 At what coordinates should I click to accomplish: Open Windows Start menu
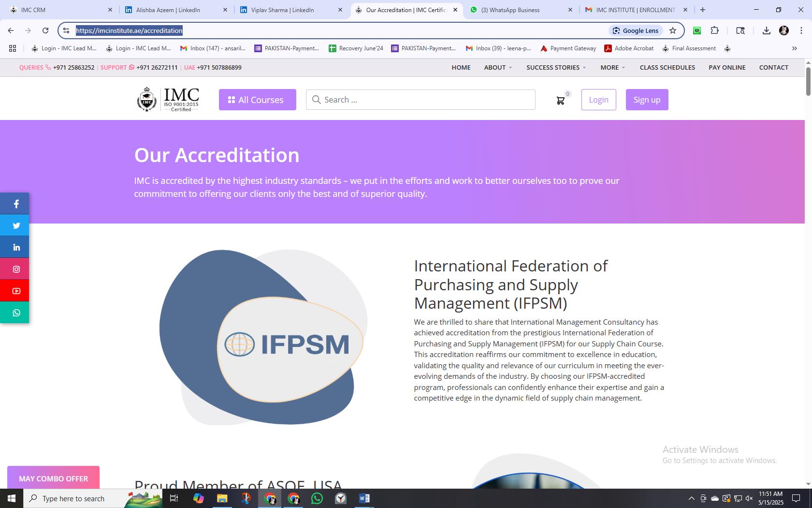[x=12, y=498]
